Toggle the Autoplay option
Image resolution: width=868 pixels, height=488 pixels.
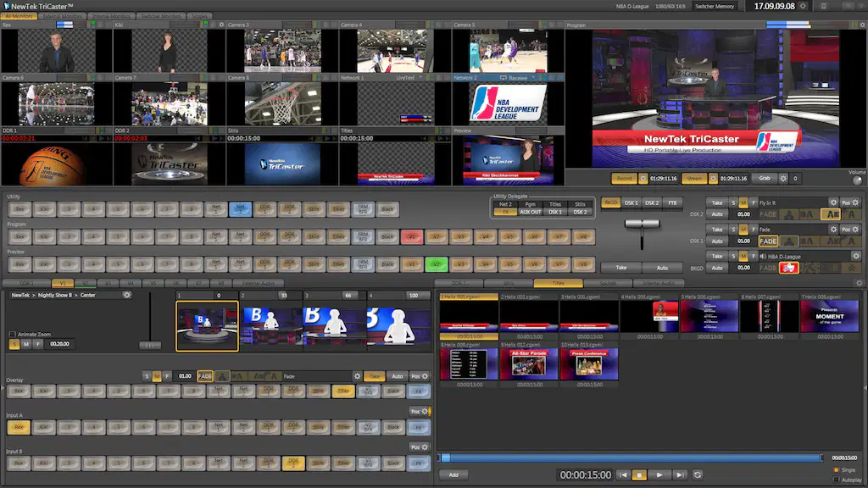(x=836, y=480)
